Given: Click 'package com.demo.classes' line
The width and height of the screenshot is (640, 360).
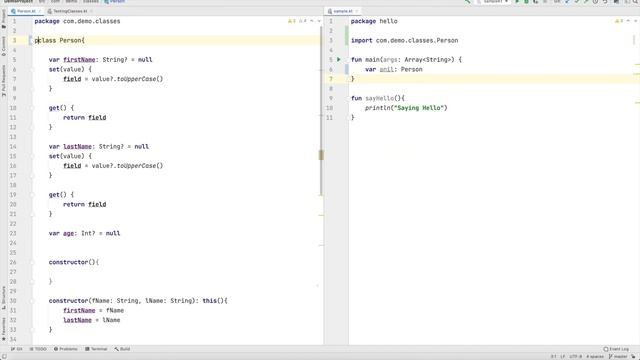Looking at the screenshot, I should click(78, 21).
